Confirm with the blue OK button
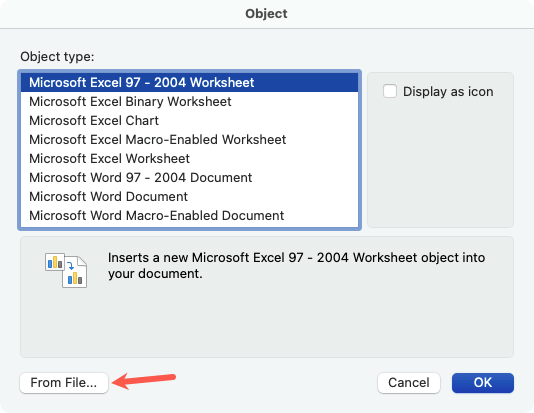 [483, 383]
